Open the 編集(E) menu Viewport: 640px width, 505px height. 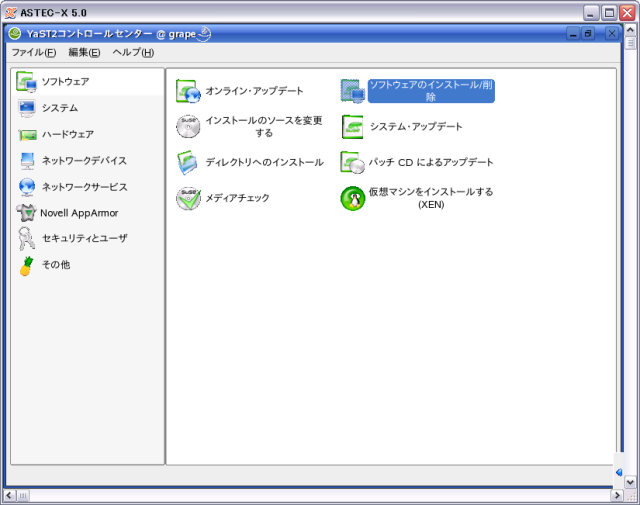tap(84, 52)
